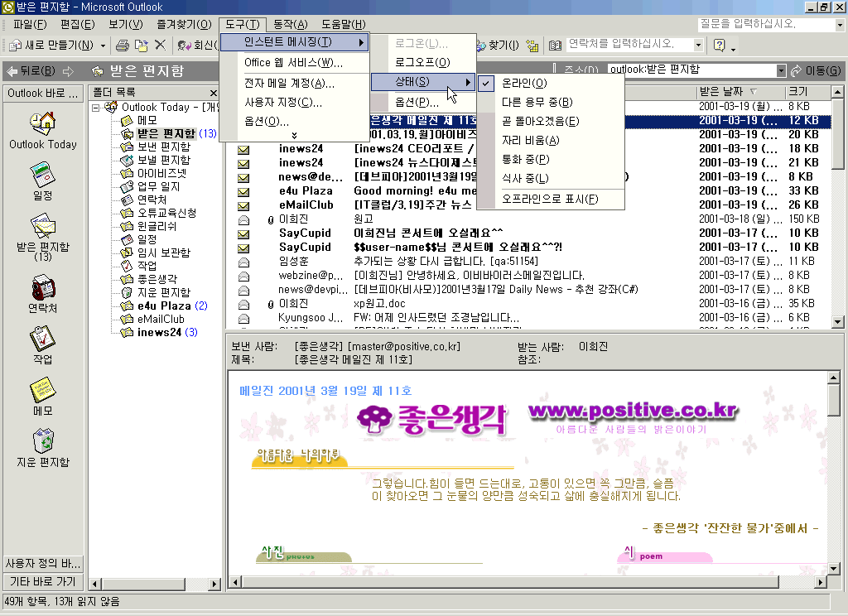Image resolution: width=848 pixels, height=616 pixels.
Task: Open Outlook Today shortcut icon
Action: point(42,124)
